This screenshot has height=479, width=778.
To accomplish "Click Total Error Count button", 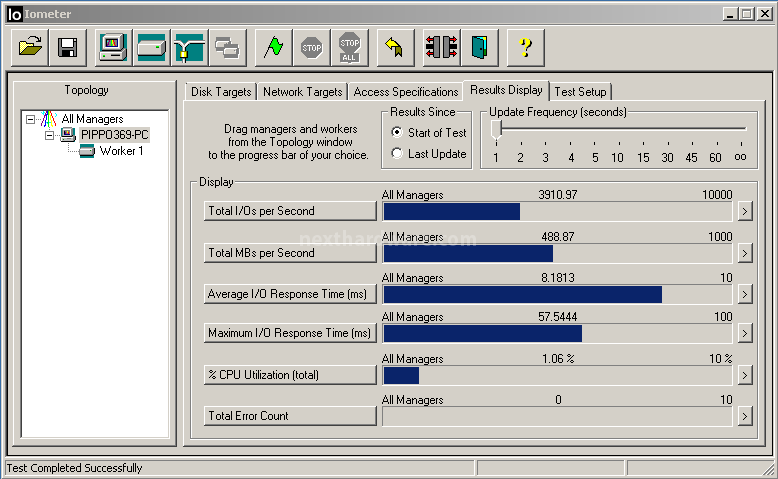I will [290, 416].
